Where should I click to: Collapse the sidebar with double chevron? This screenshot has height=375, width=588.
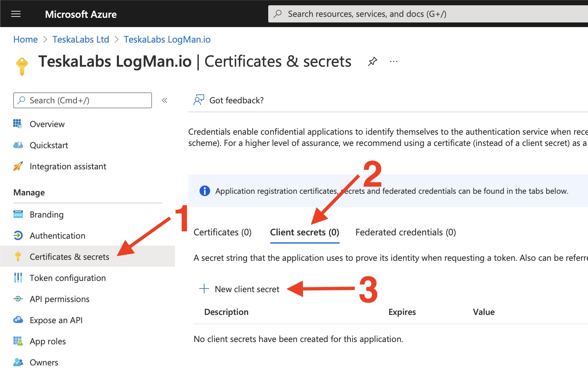click(165, 100)
